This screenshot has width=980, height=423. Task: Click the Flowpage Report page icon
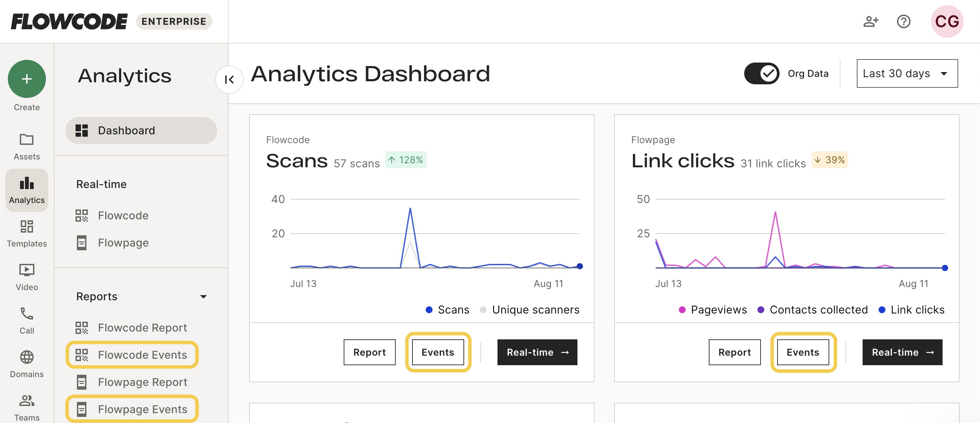point(81,382)
